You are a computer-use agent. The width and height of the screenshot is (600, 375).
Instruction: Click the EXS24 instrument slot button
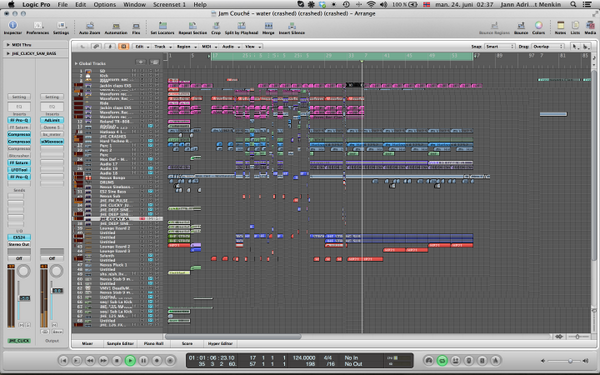pos(19,237)
